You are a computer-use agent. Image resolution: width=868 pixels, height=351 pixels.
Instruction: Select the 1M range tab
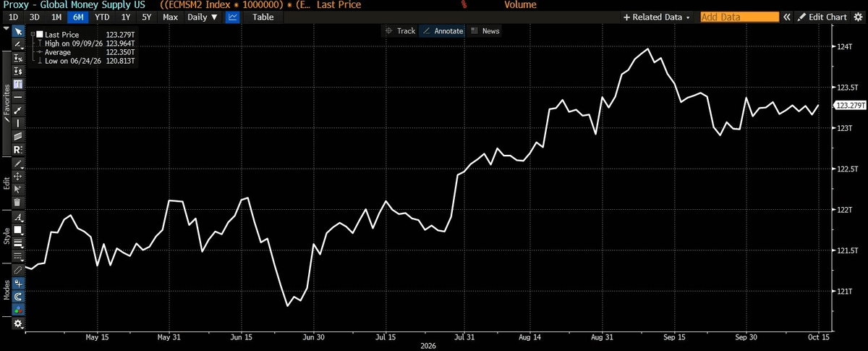[56, 17]
